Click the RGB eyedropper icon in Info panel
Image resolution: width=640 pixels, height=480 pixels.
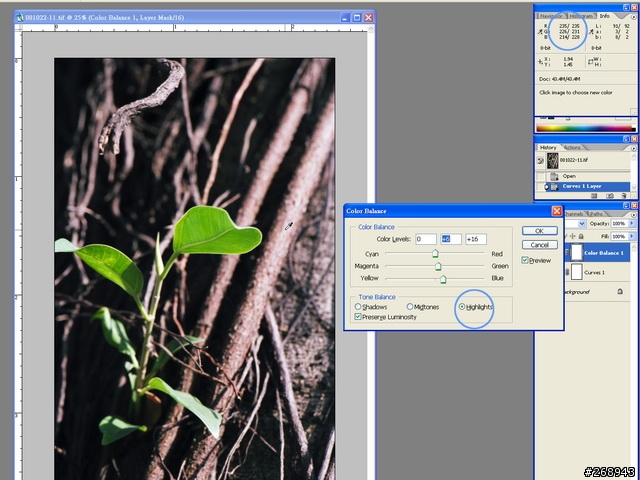coord(540,31)
